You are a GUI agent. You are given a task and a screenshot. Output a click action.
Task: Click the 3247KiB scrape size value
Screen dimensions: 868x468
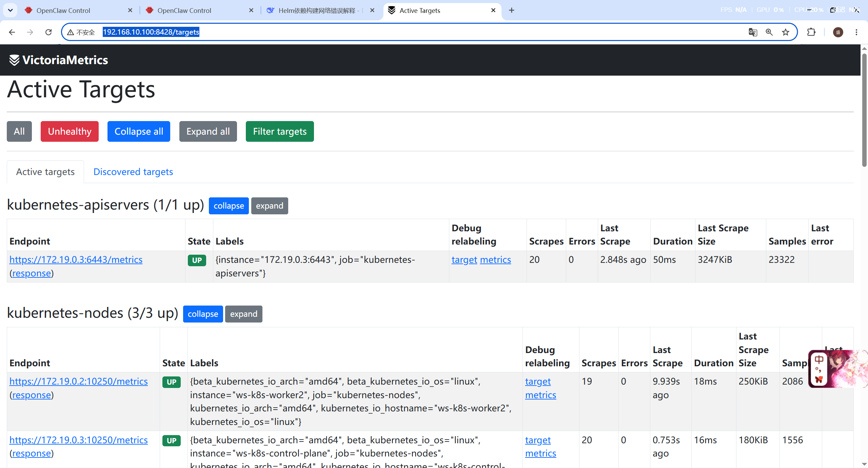(715, 260)
